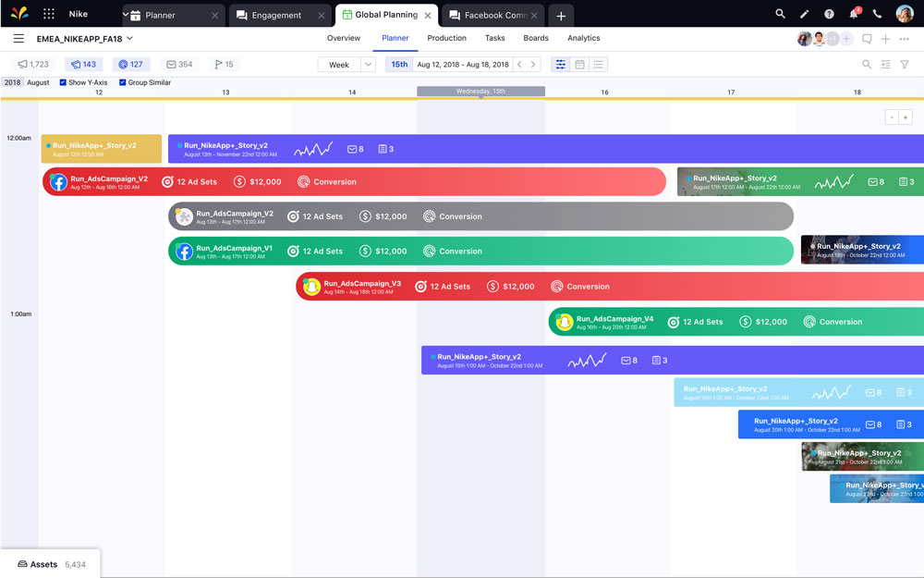924x578 pixels.
Task: Click the Sprinklr logo icon
Action: point(18,14)
